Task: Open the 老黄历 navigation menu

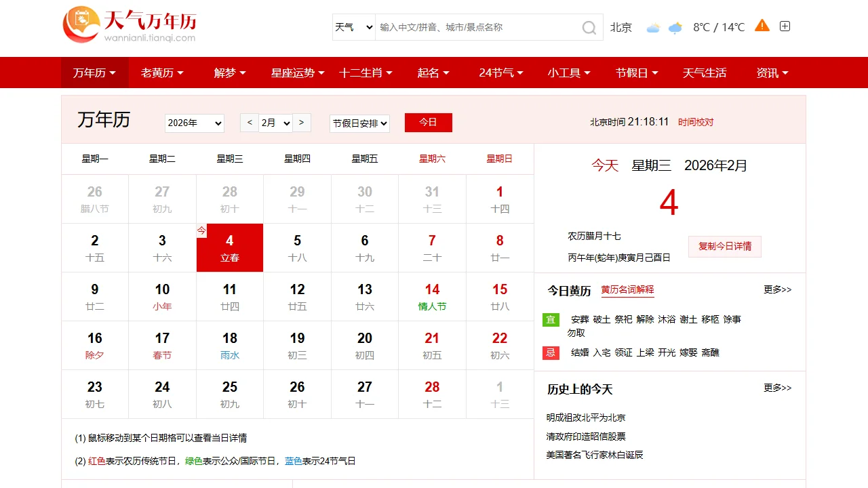Action: tap(162, 73)
